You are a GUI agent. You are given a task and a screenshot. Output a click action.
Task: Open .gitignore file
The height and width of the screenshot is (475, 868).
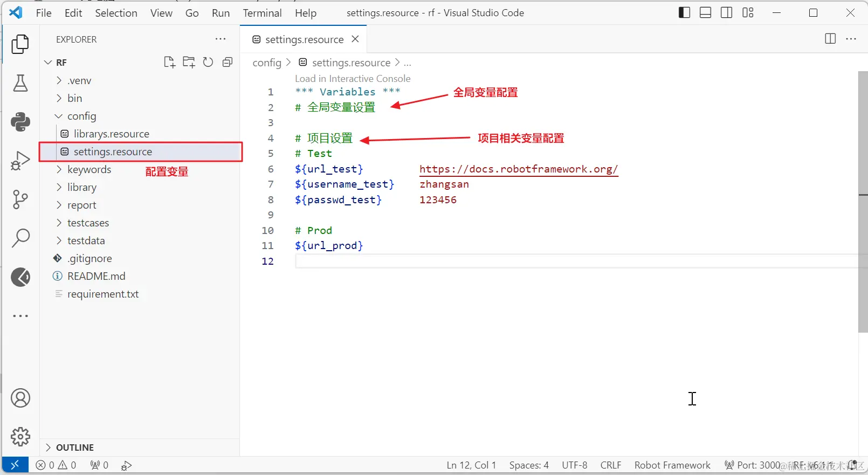point(140,258)
